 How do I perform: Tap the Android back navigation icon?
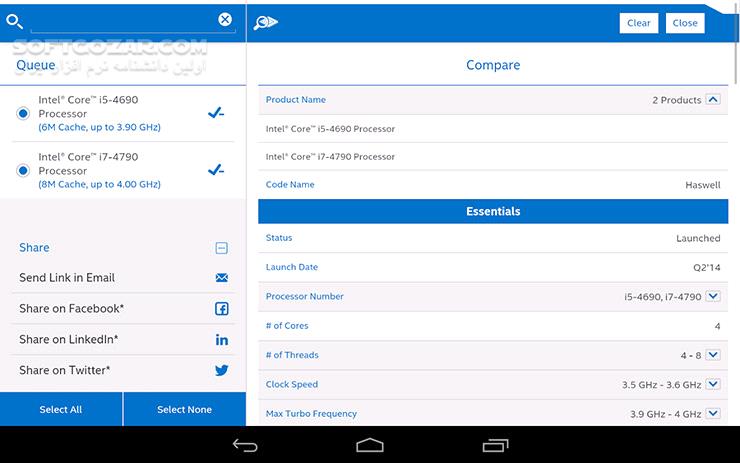point(245,445)
